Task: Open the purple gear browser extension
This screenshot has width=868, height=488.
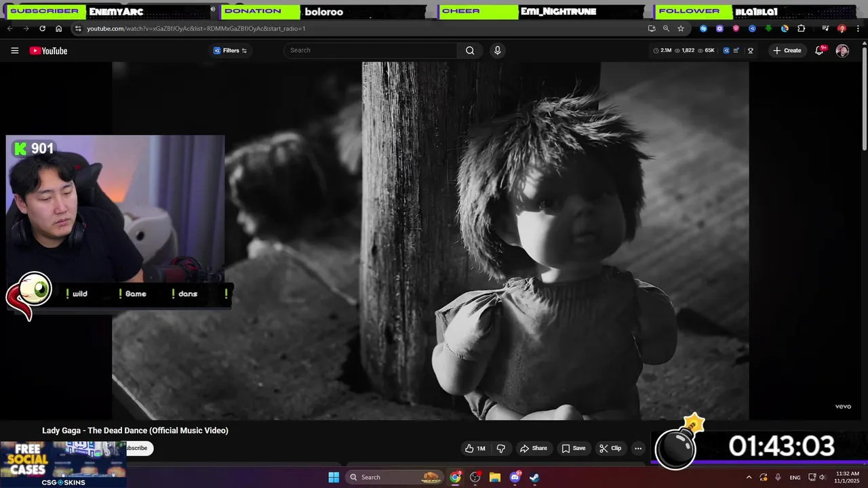Action: 719,28
